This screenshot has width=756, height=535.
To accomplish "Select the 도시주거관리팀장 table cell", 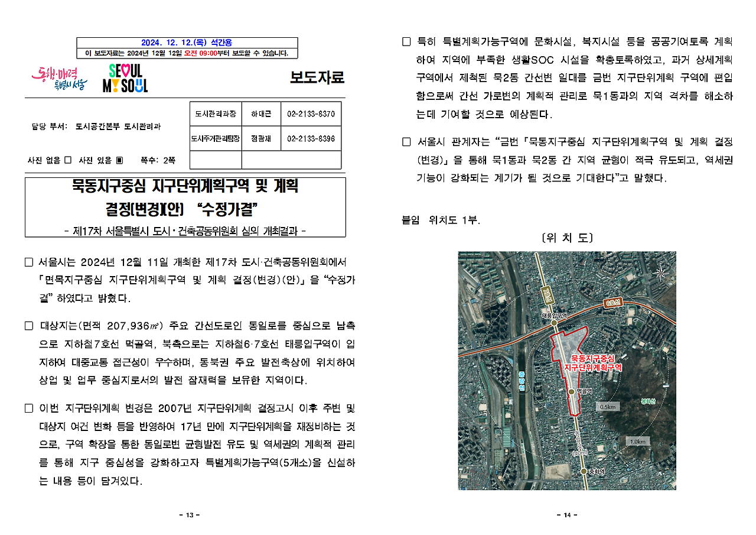I will point(216,138).
